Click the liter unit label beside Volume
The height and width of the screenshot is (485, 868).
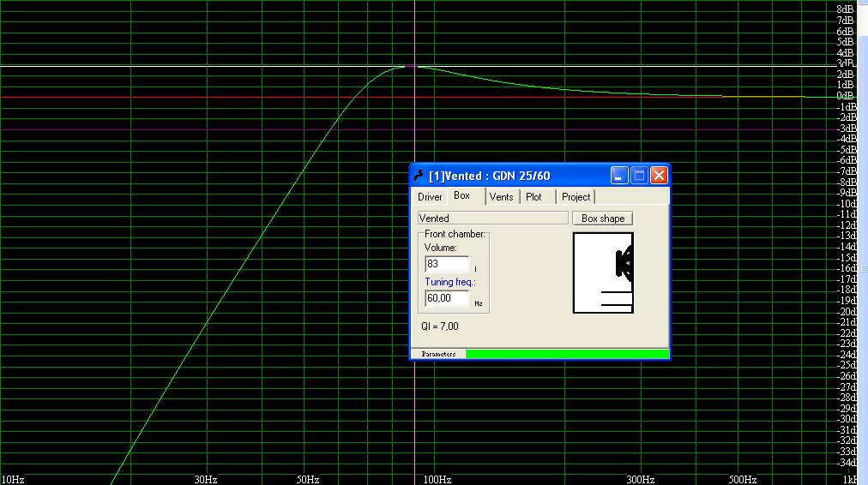(x=476, y=270)
